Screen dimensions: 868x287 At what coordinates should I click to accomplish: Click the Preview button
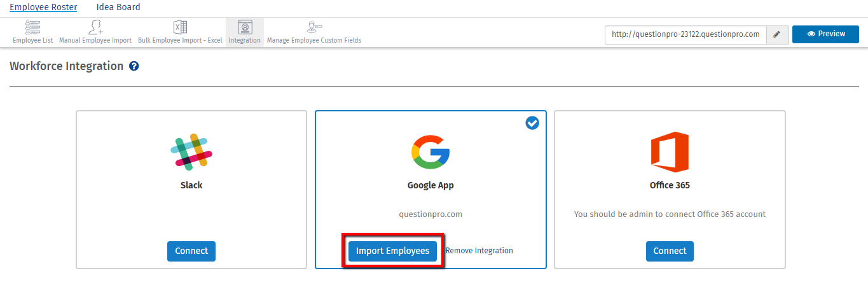click(x=825, y=34)
